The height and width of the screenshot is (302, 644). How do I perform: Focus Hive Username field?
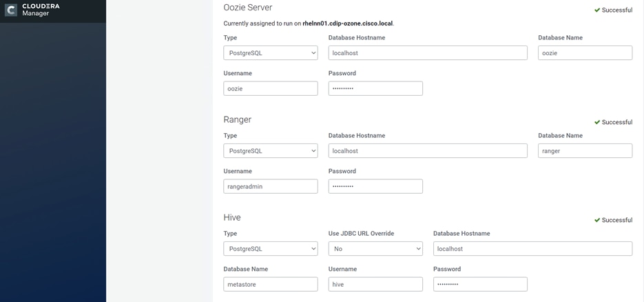(x=375, y=284)
